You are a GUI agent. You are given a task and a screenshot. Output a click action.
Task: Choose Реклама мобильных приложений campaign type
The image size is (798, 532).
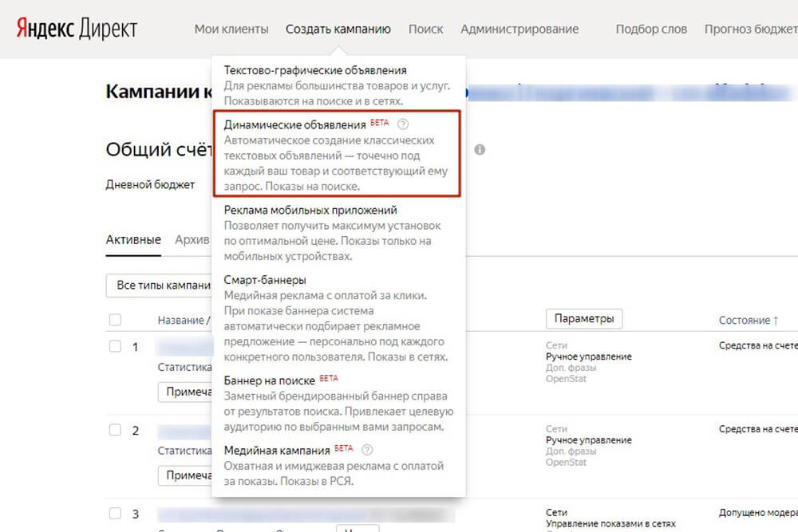pyautogui.click(x=310, y=210)
